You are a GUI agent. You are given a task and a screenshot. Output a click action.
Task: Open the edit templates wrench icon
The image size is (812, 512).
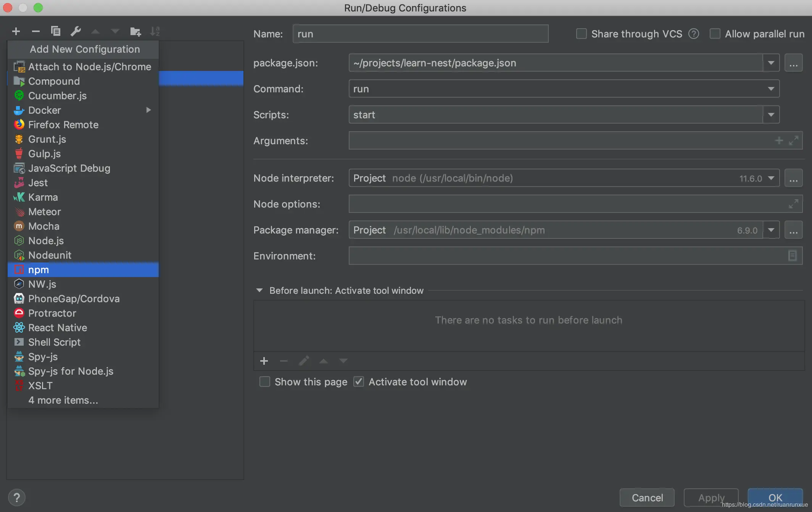[x=76, y=31]
